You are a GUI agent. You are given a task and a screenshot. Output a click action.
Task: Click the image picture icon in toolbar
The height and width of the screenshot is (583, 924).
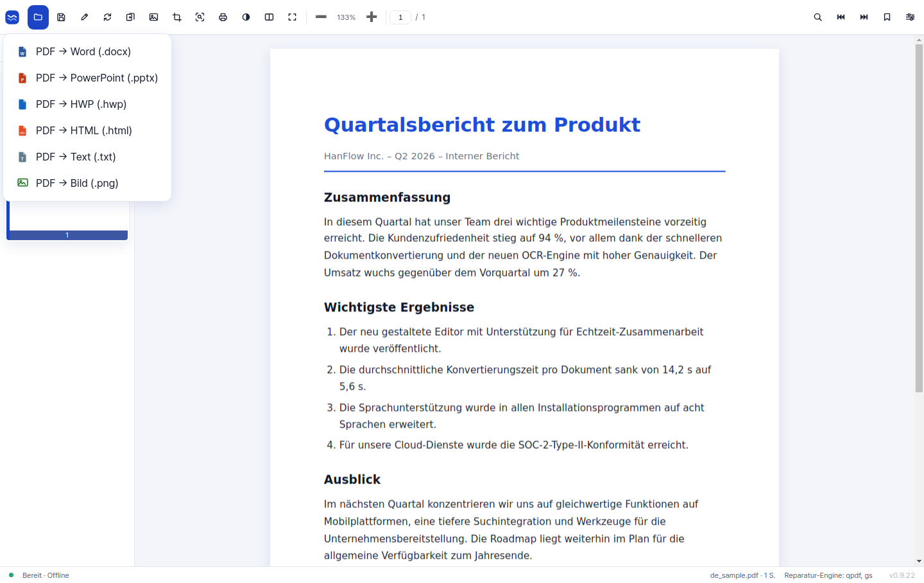153,17
